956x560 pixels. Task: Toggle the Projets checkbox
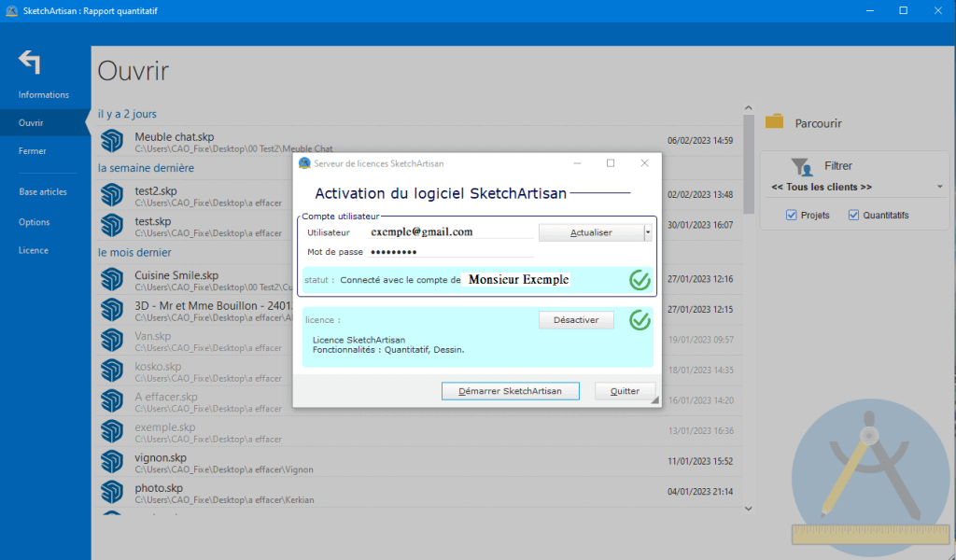coord(792,215)
